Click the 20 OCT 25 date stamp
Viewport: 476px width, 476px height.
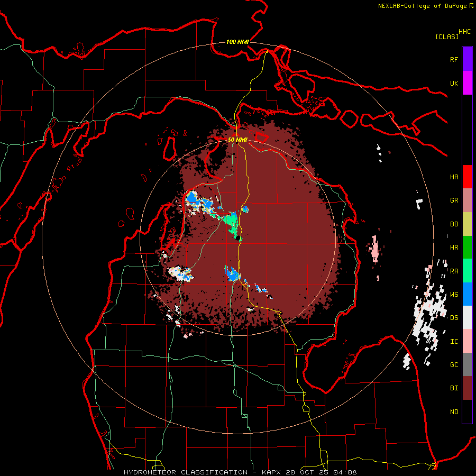(x=307, y=472)
